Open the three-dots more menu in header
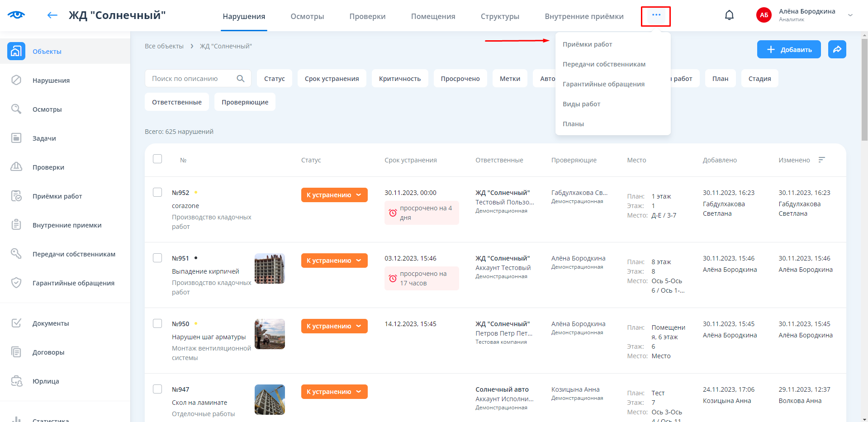868x422 pixels. click(656, 15)
